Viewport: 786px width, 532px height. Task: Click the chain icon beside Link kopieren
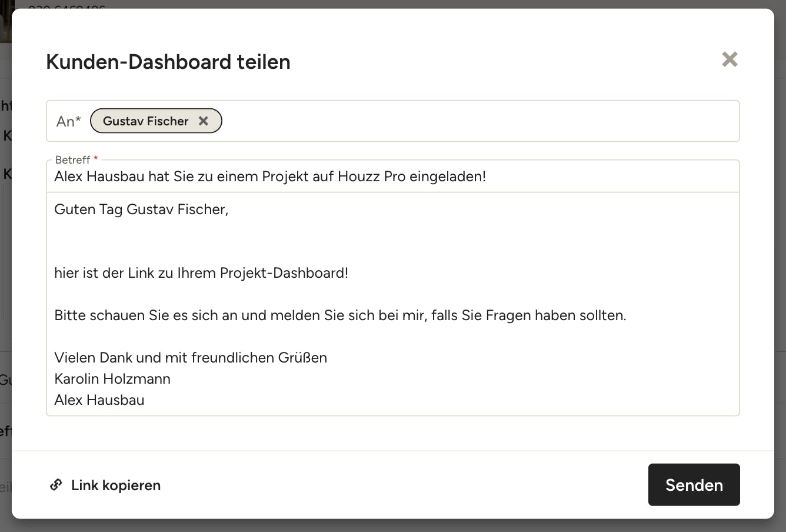56,485
